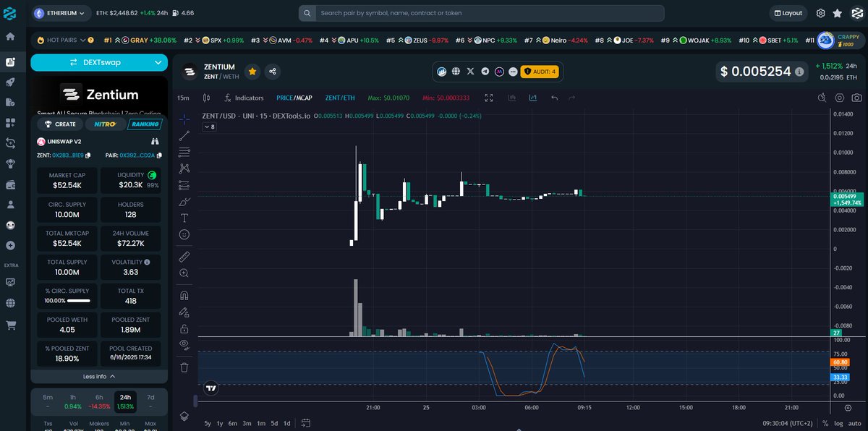Select the brush drawing tool

click(x=184, y=201)
